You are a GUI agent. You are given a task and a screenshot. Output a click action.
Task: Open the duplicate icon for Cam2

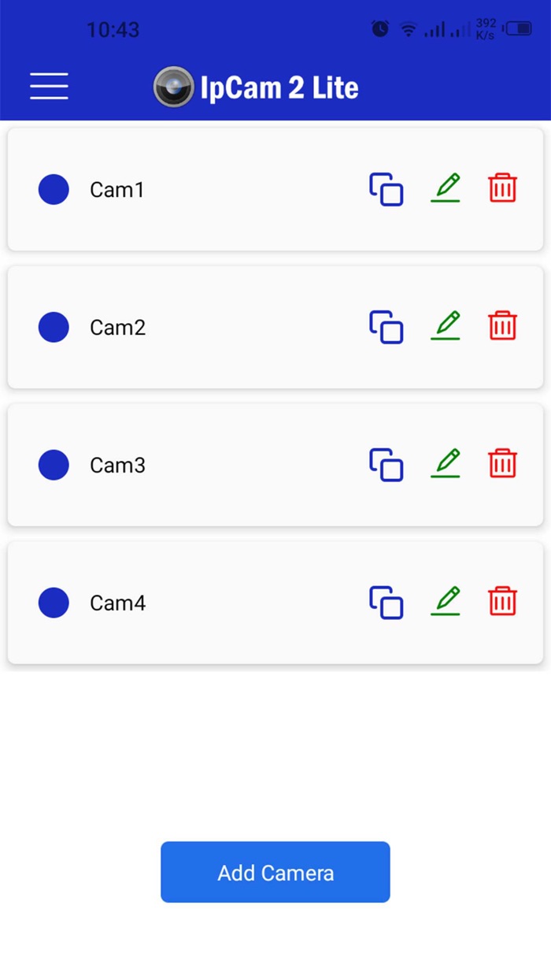click(385, 327)
